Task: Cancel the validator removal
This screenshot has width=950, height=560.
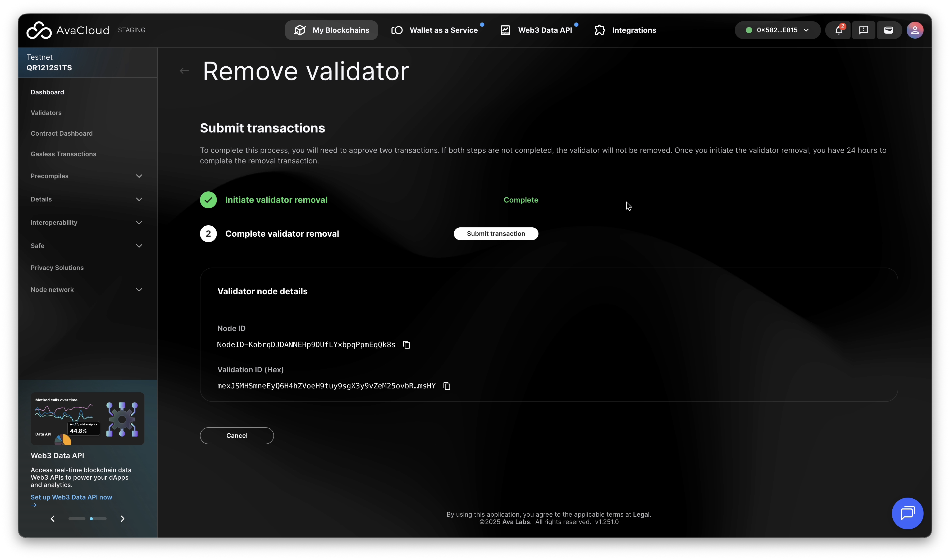Action: (237, 435)
